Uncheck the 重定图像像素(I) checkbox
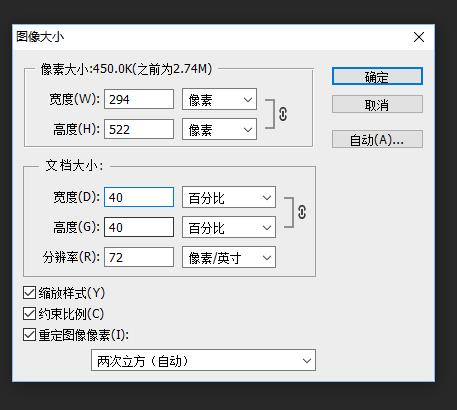Image resolution: width=457 pixels, height=410 pixels. click(x=29, y=335)
